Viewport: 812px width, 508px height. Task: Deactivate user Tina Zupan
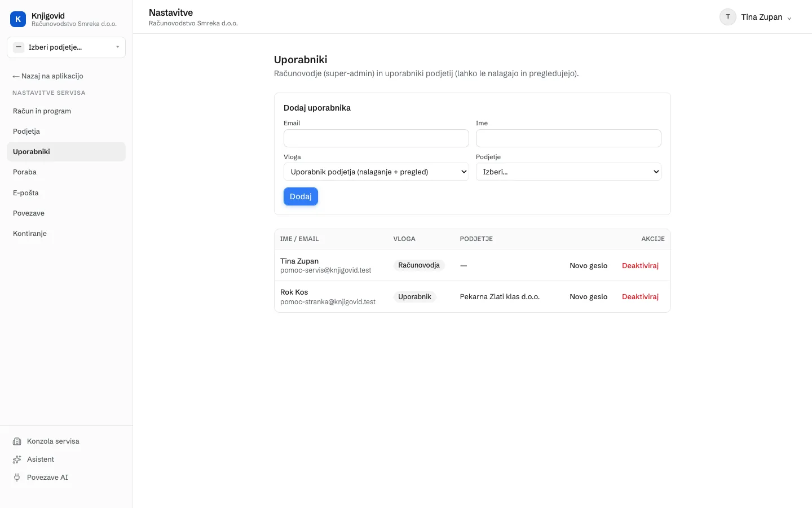click(x=640, y=265)
